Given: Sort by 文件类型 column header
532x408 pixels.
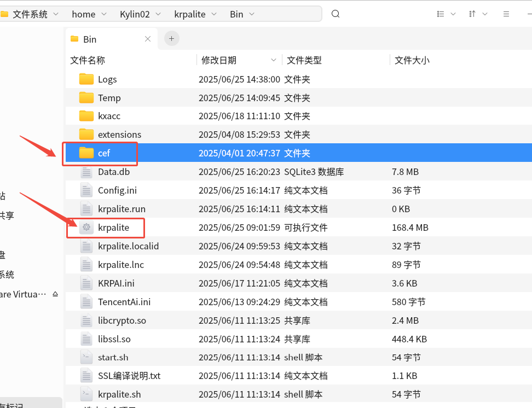Looking at the screenshot, I should [304, 60].
